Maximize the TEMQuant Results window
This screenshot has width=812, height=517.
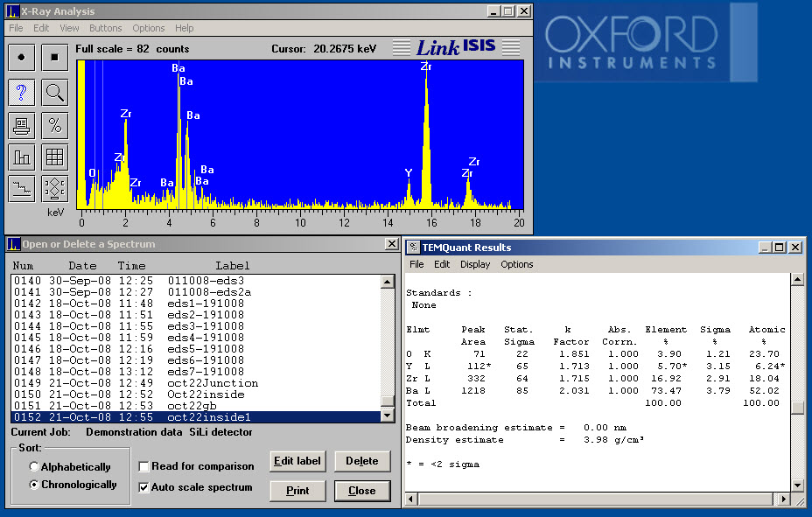tap(780, 248)
